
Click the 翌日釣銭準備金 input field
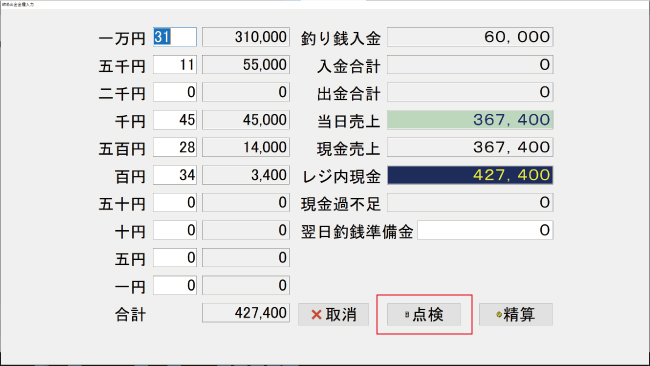tap(485, 230)
